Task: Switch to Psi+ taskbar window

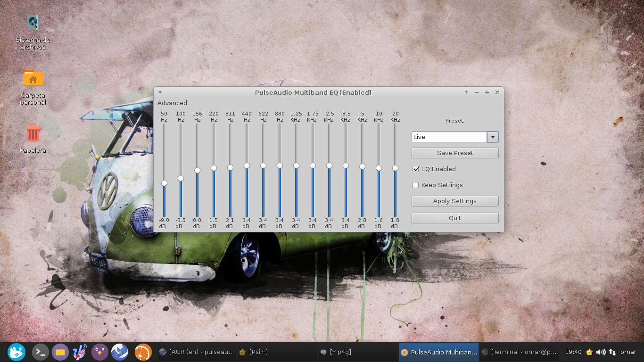Action: coord(277,352)
